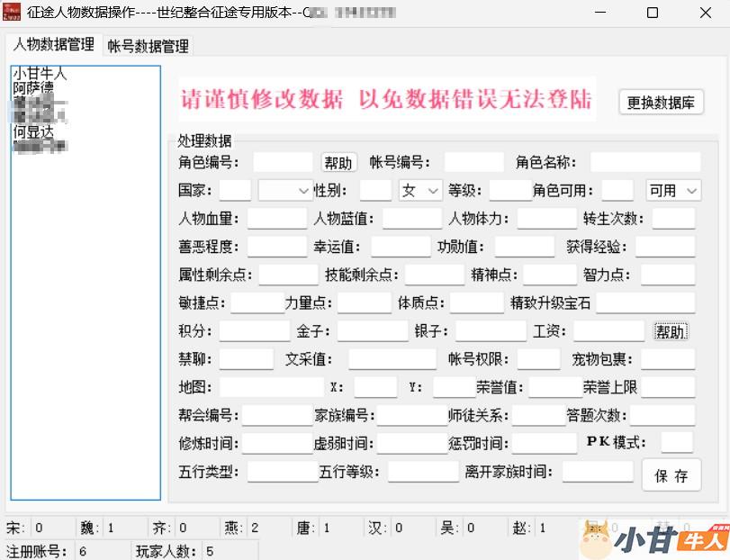This screenshot has width=730, height=560.
Task: Open the 角色可用 dropdown showing 可用
Action: [x=673, y=190]
